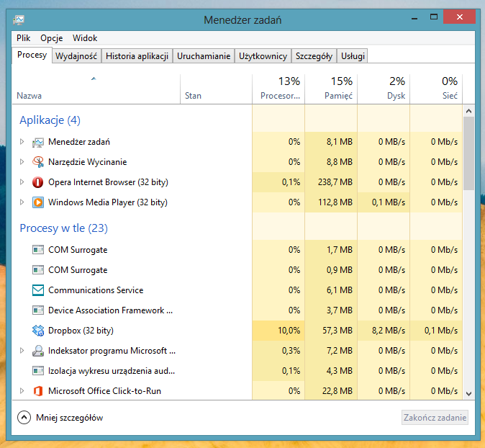Click the 10,0% CPU value for Dropbox
485x448 pixels.
click(289, 331)
